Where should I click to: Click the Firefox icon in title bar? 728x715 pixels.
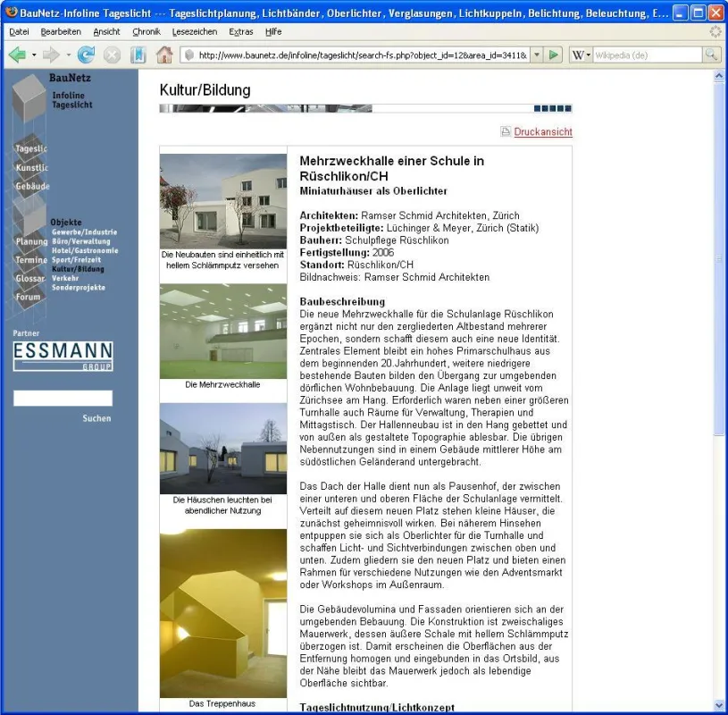point(11,13)
